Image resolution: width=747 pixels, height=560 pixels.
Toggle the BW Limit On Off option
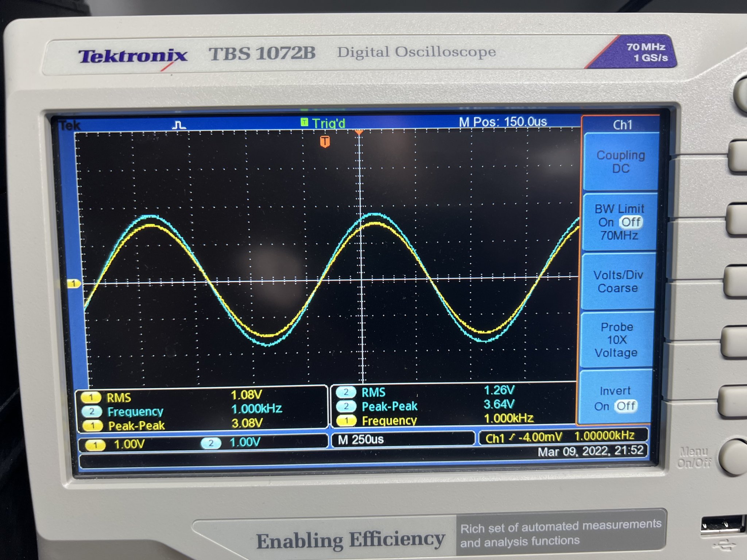[x=619, y=222]
